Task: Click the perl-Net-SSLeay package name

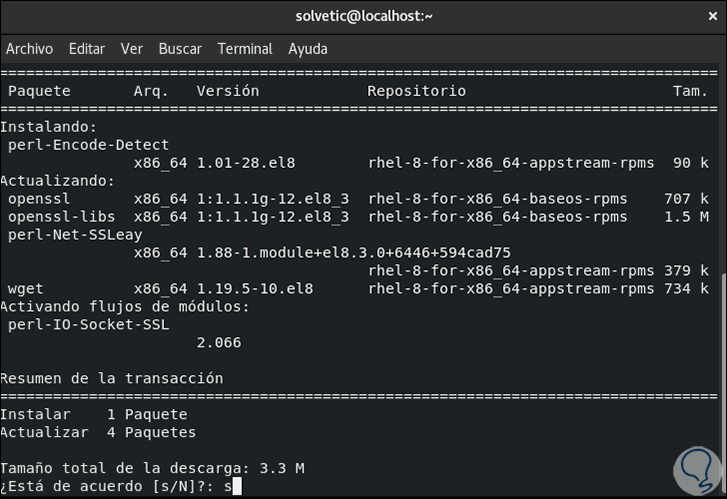Action: [75, 235]
